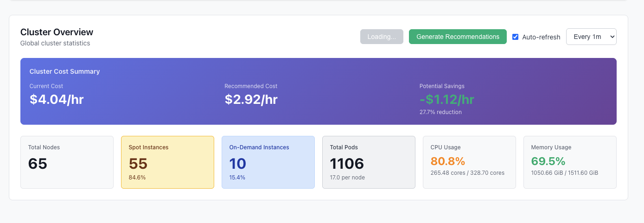The image size is (644, 223).
Task: Click the -$1.12/hr potential savings value
Action: coord(446,99)
